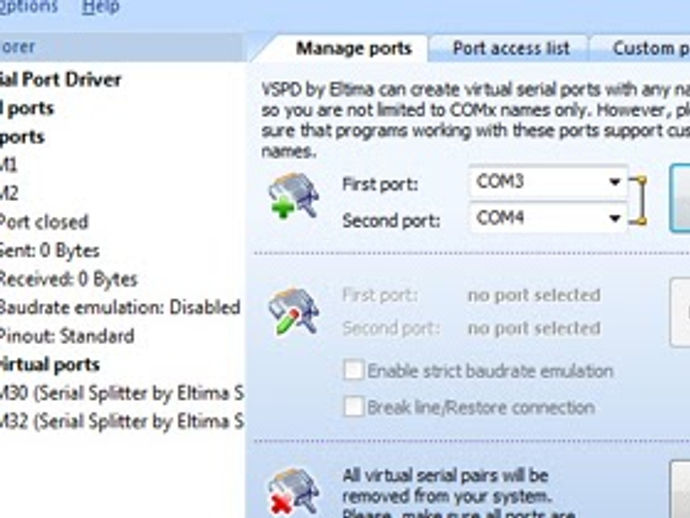The image size is (690, 518).
Task: Toggle Break line/Restore connection checkbox
Action: (353, 407)
